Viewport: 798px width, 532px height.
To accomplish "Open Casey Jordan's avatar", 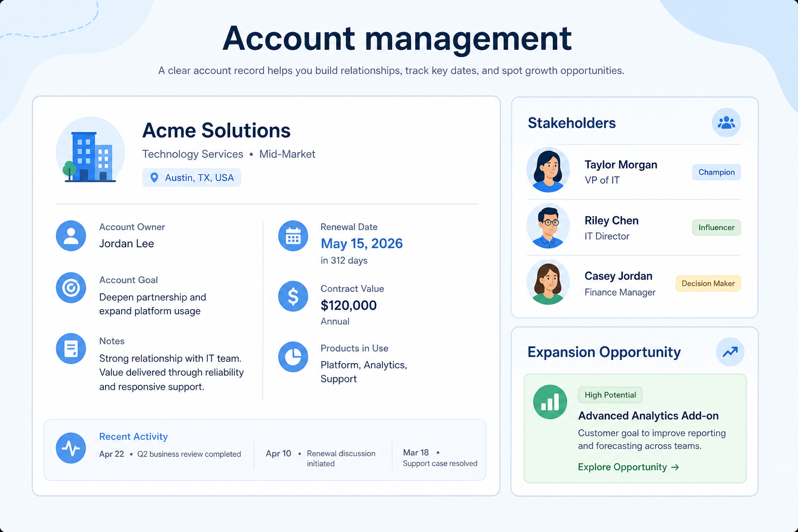I will point(548,282).
